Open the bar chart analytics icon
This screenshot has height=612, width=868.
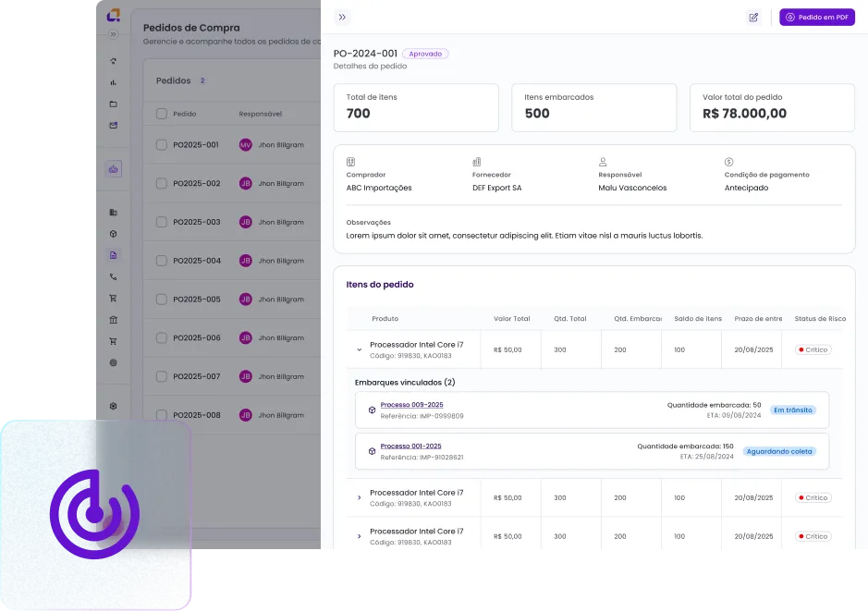(x=114, y=82)
